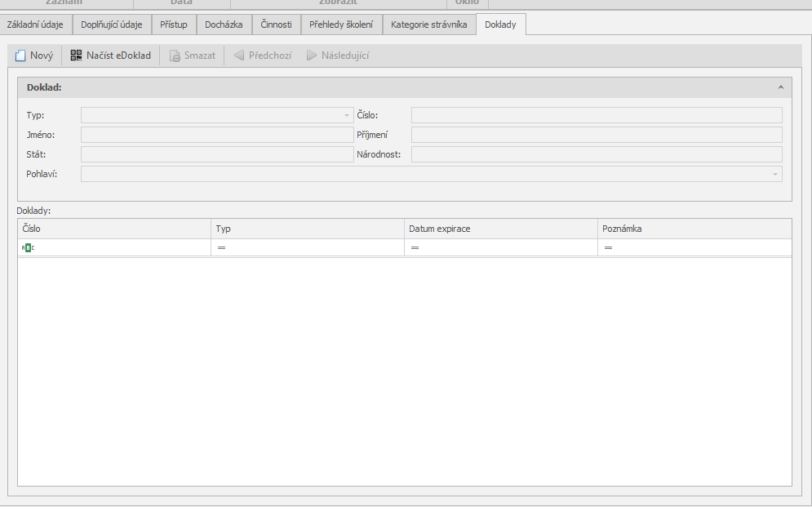Screen dimensions: 812x507
Task: Click the Nový document icon
Action: click(21, 56)
